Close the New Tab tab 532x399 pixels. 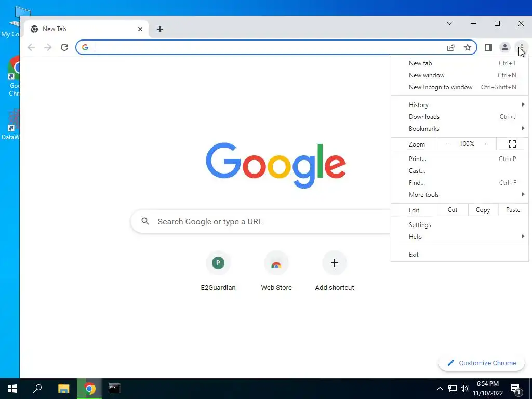pyautogui.click(x=140, y=29)
